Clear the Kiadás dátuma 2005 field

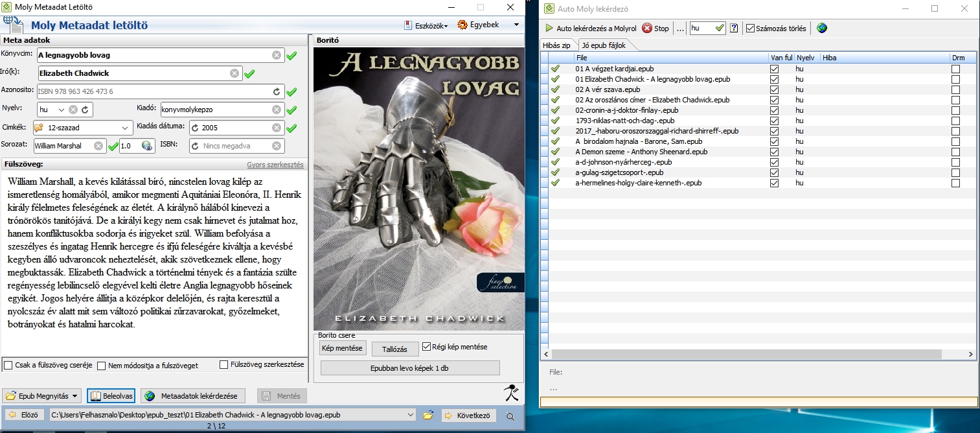[x=277, y=128]
